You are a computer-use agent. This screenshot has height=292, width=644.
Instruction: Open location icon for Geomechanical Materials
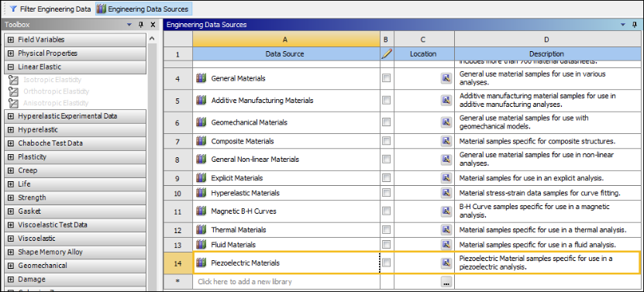(x=446, y=122)
